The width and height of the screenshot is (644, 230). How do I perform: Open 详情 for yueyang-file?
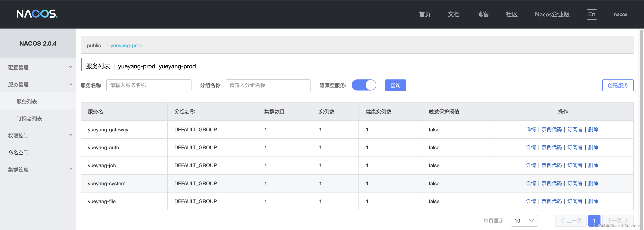click(x=531, y=201)
